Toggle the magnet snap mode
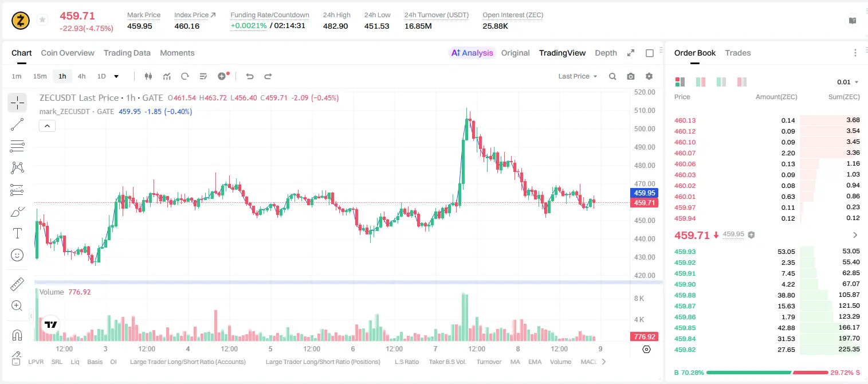This screenshot has height=384, width=868. point(17,335)
